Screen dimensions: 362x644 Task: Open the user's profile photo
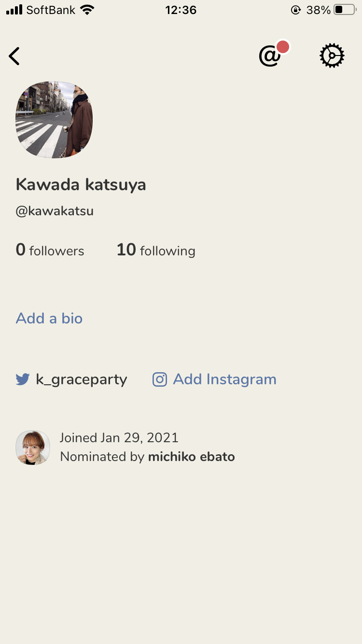(54, 120)
